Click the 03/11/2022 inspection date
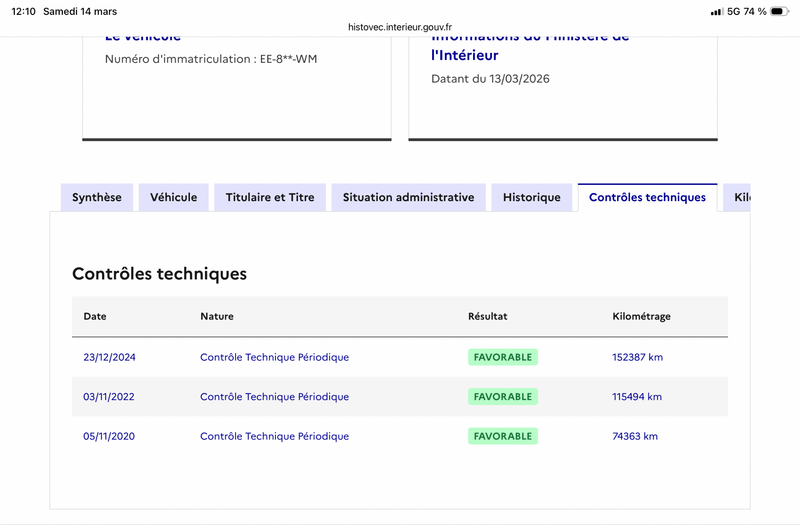The image size is (800, 525). [108, 397]
